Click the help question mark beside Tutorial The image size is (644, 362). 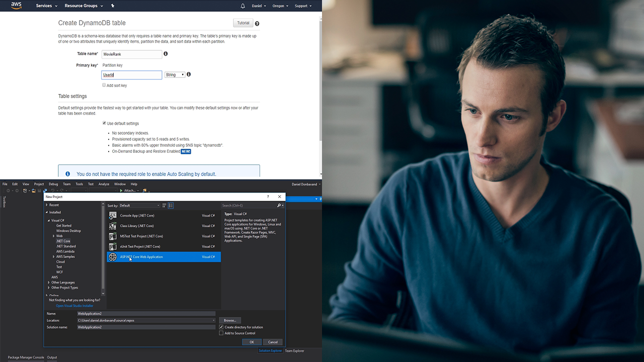coord(257,24)
